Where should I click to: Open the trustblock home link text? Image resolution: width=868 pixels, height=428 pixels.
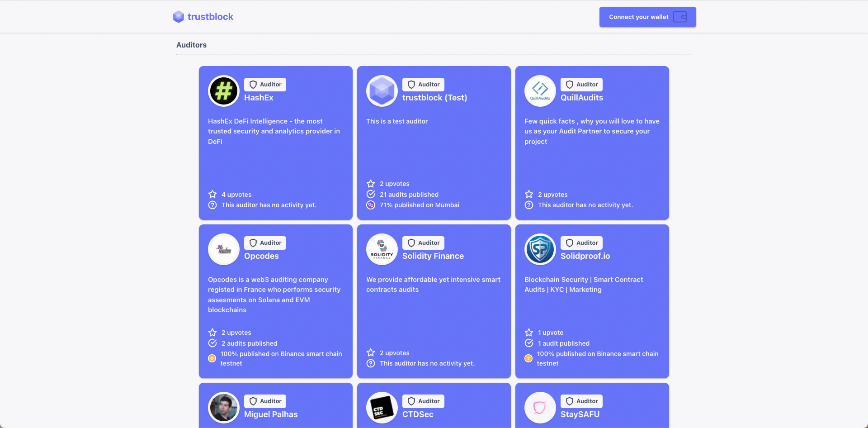[210, 17]
